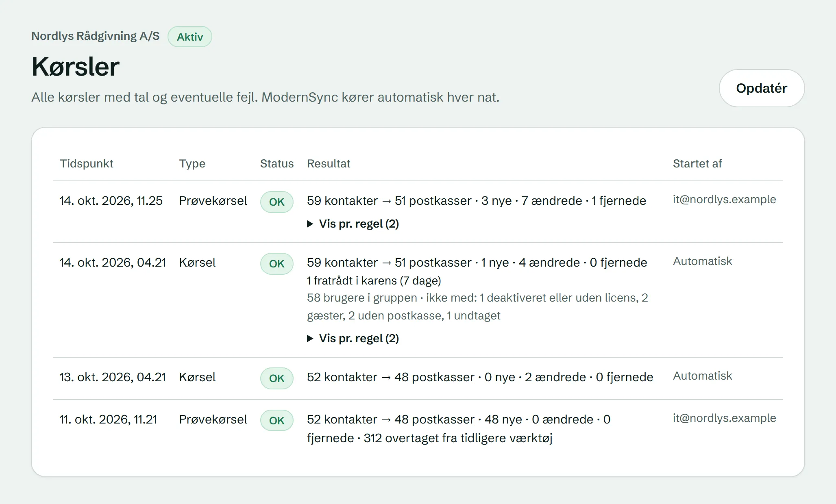Expand Vis pr. regel (2) in 11.25 run
This screenshot has width=836, height=504.
(353, 224)
